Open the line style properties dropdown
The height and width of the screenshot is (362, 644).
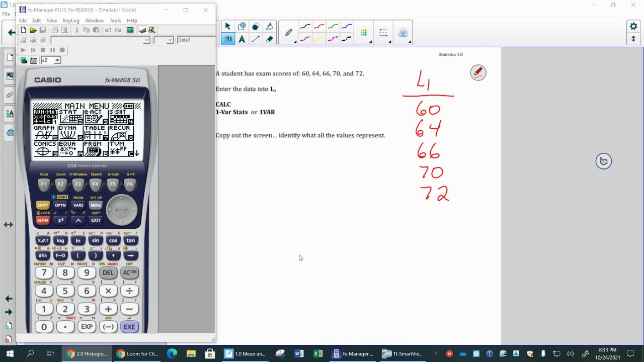tap(383, 33)
